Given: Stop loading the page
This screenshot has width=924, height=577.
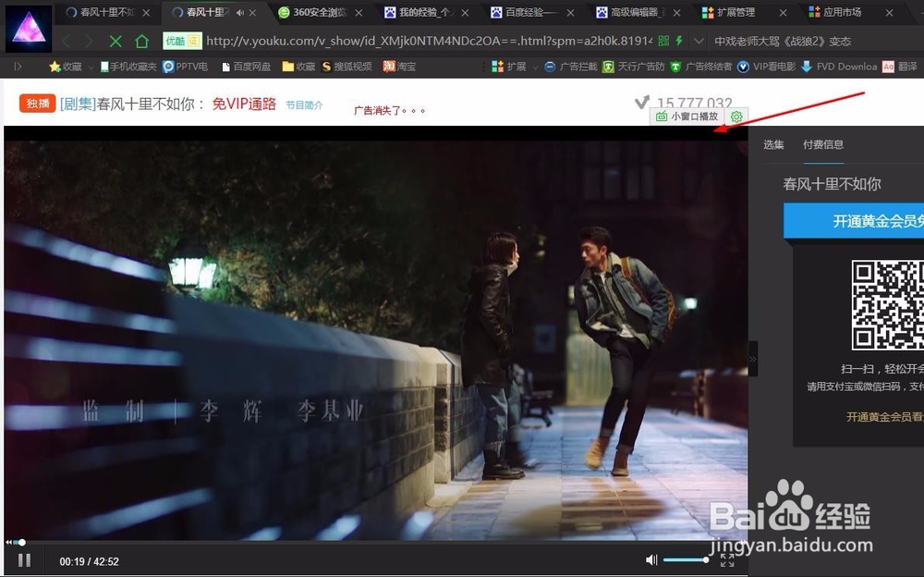Looking at the screenshot, I should 115,42.
